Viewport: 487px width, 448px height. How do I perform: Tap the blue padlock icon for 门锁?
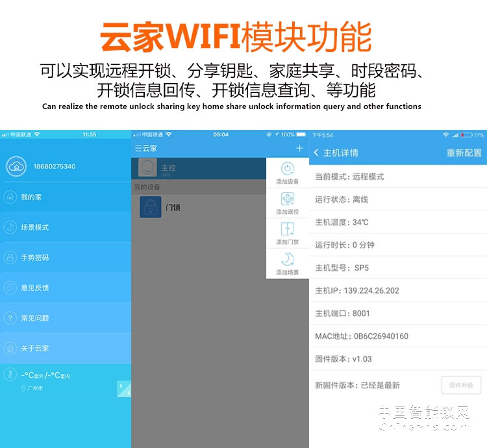click(151, 207)
